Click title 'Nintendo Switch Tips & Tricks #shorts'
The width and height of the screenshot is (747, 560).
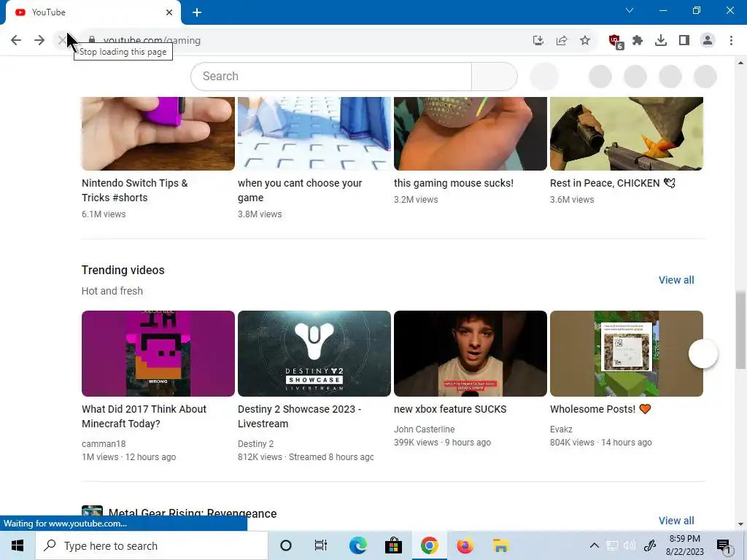(135, 190)
